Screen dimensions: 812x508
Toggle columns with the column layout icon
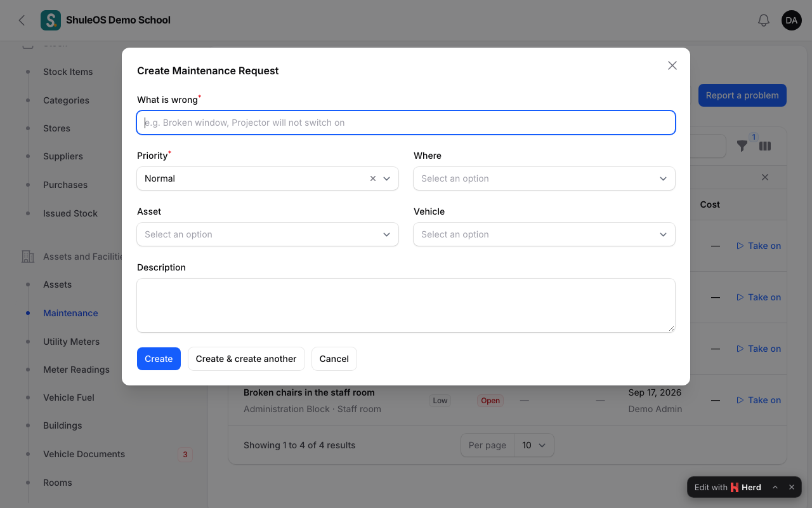(x=765, y=146)
